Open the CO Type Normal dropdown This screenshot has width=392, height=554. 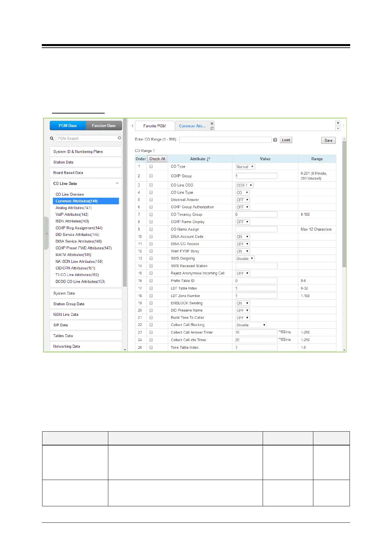[245, 167]
